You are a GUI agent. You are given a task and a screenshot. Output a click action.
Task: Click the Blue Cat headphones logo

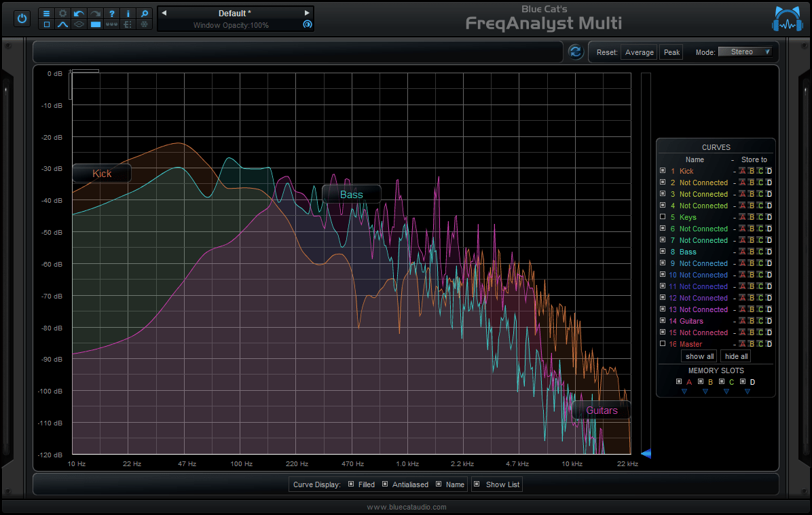(786, 18)
